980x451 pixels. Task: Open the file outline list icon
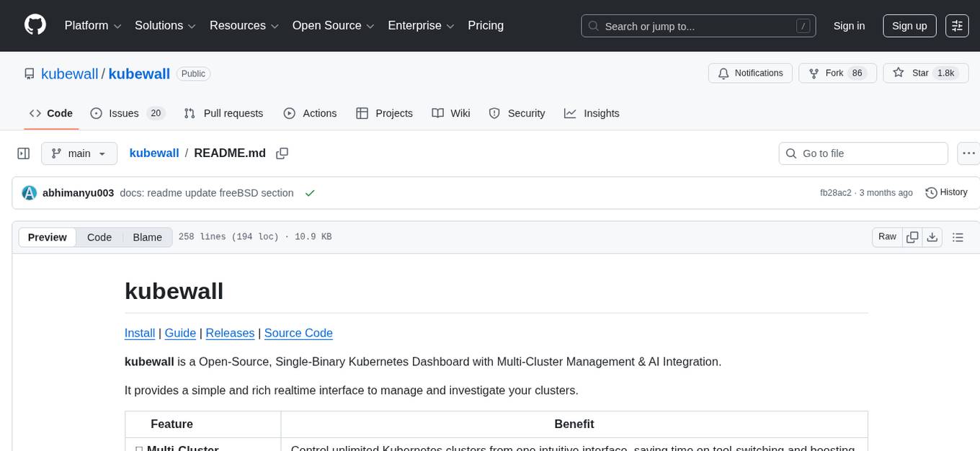coord(958,236)
